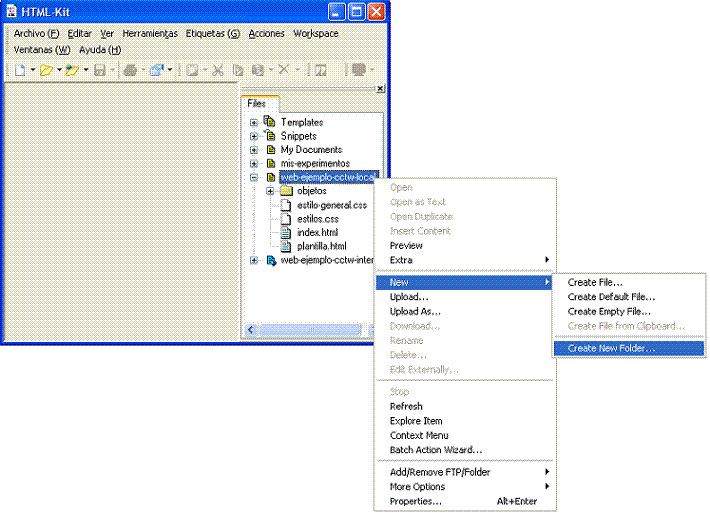The image size is (710, 514).
Task: Open the New document dropdown arrow
Action: pyautogui.click(x=33, y=70)
